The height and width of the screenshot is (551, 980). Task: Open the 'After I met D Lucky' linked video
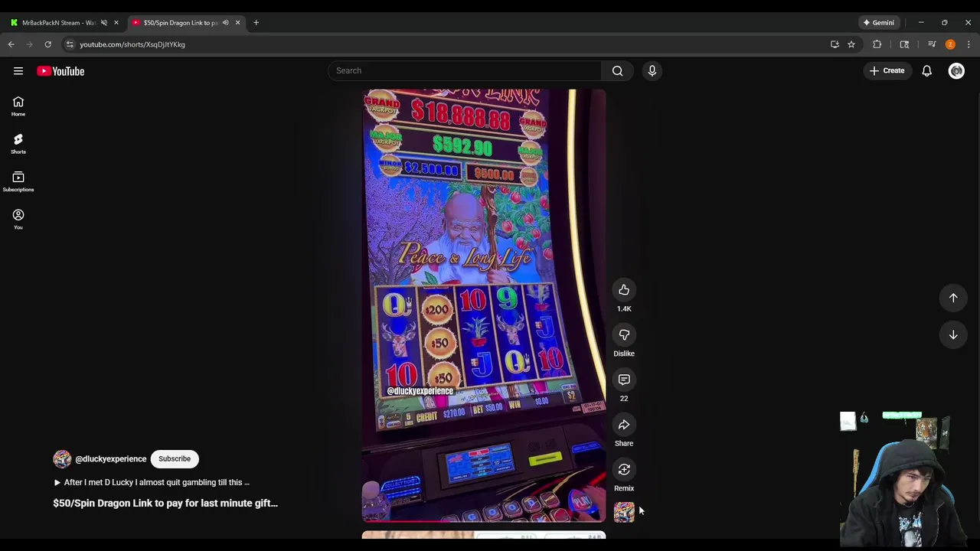[x=152, y=483]
